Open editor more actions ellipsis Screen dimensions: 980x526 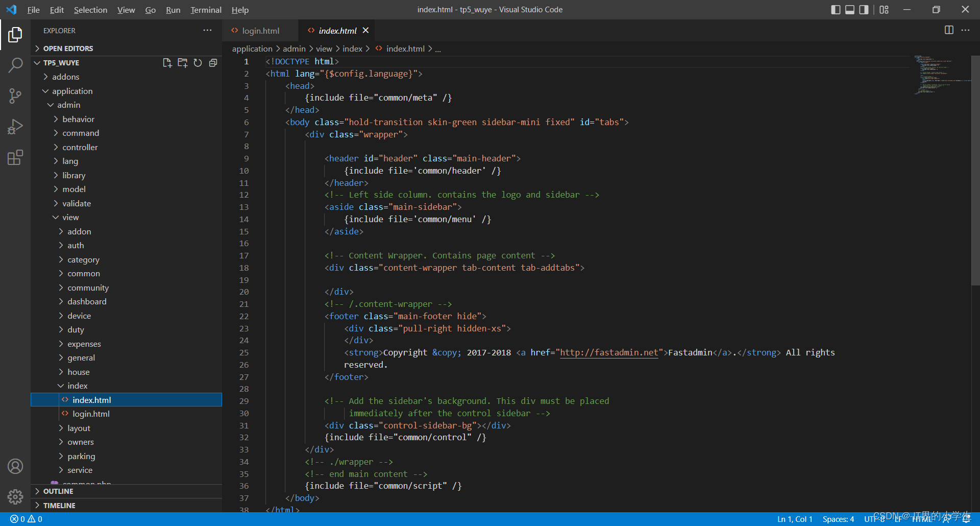tap(965, 30)
